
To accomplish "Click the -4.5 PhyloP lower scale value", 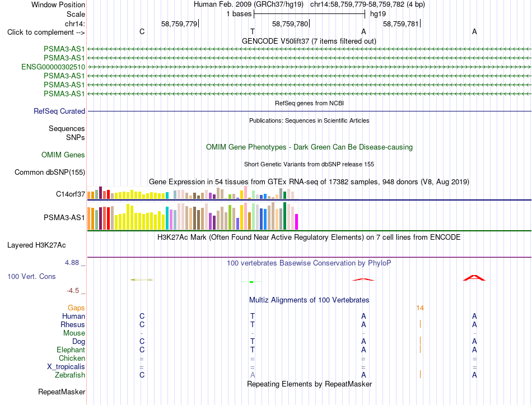I will point(73,291).
